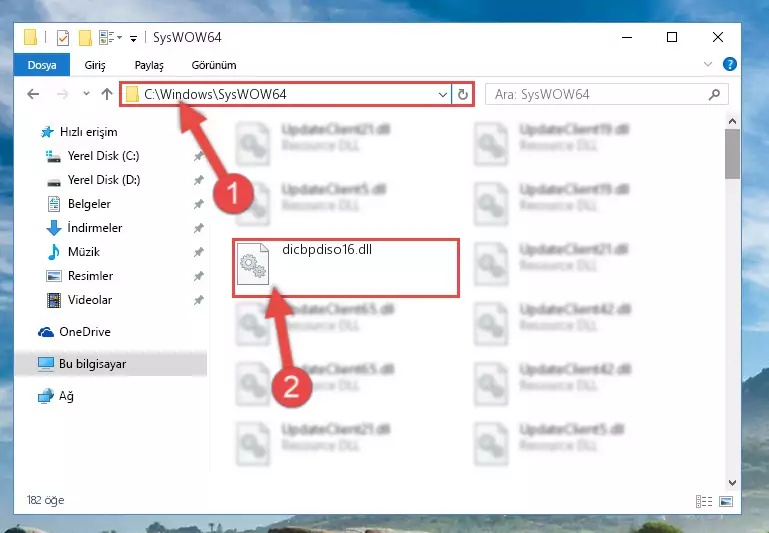Viewport: 769px width, 533px height.
Task: Click the vertical scrollbar thumb
Action: click(x=732, y=154)
